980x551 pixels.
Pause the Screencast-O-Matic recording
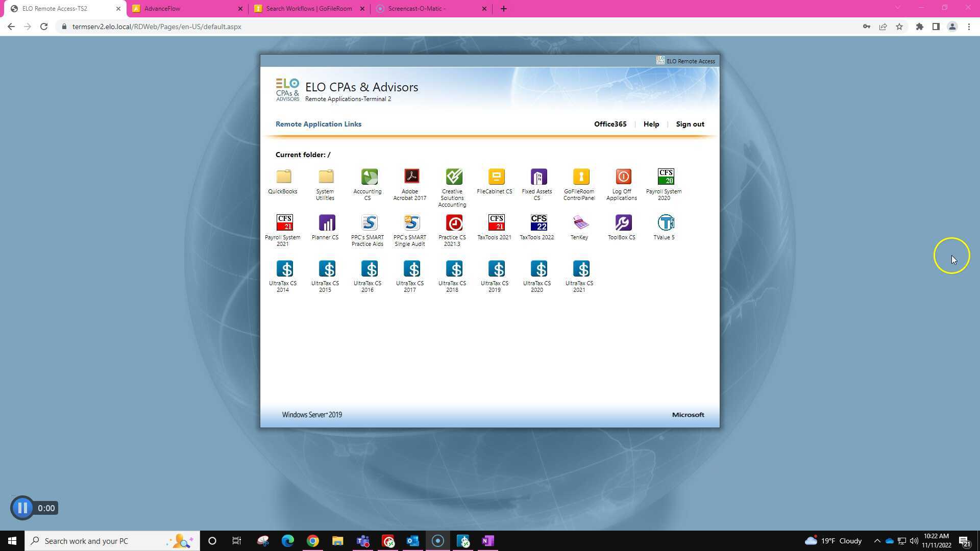[22, 508]
